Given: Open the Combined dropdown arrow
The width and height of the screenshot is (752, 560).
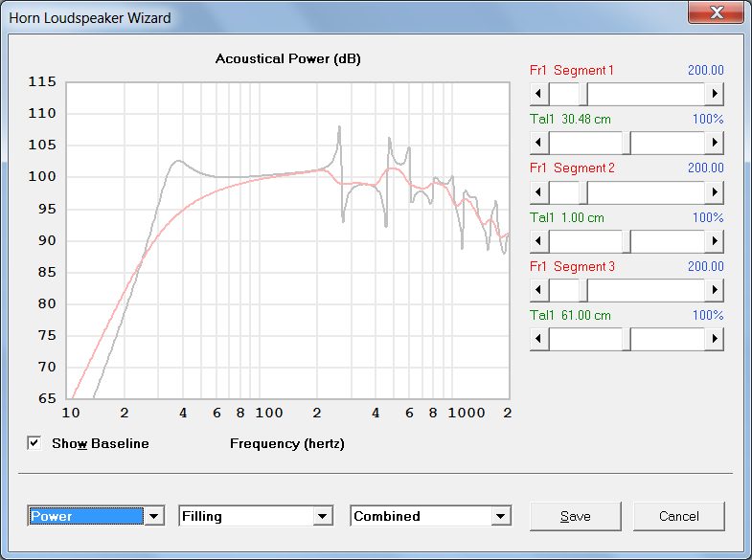Looking at the screenshot, I should tap(501, 516).
